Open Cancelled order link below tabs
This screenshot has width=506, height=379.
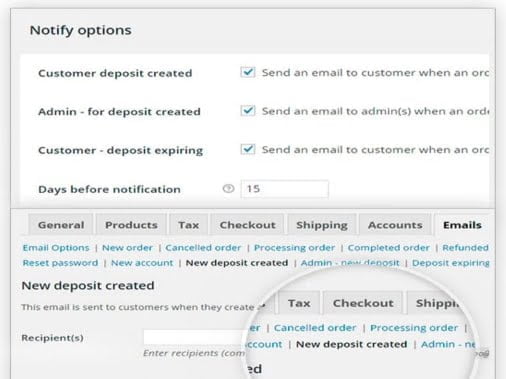[203, 248]
